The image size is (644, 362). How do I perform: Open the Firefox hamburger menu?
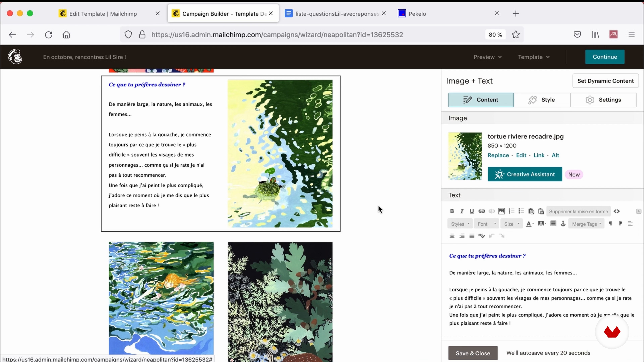click(x=631, y=35)
